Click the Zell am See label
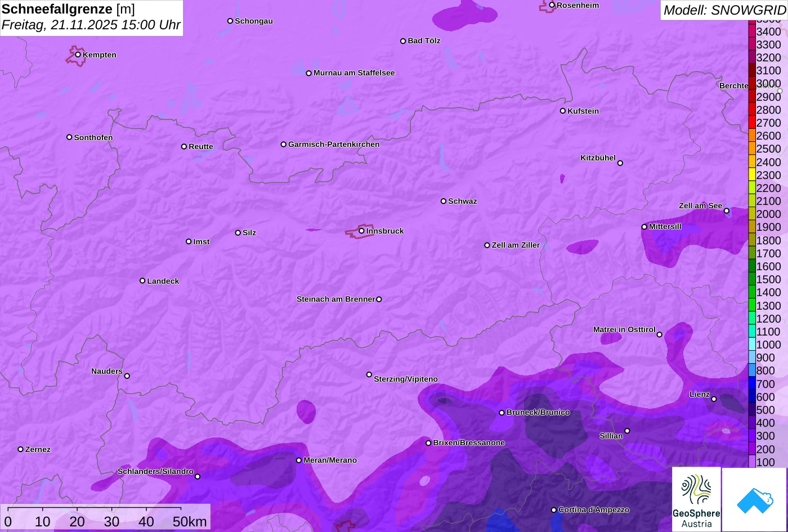The image size is (788, 532). click(x=700, y=205)
